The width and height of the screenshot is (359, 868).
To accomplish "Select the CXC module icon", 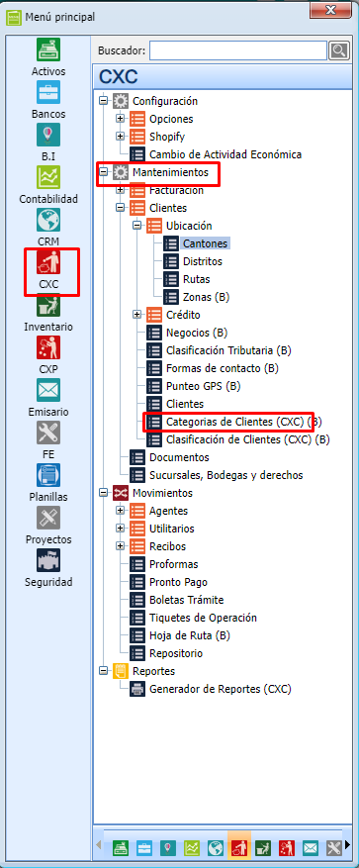I will [x=48, y=263].
